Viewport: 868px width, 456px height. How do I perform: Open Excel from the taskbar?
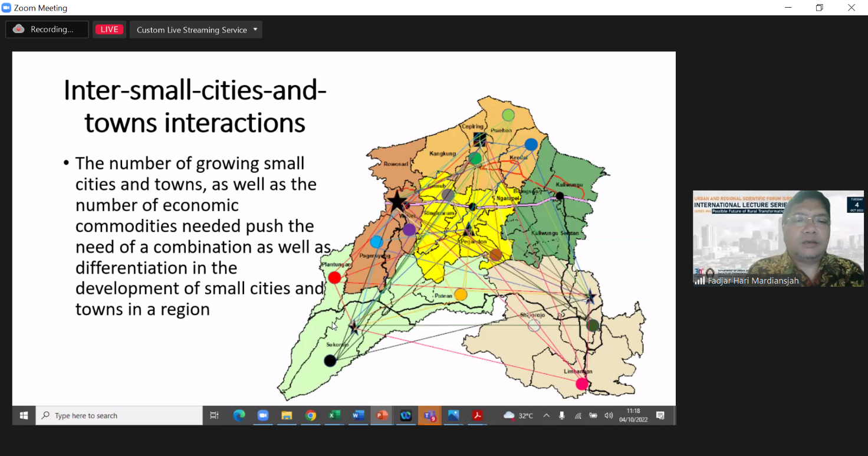pyautogui.click(x=334, y=416)
